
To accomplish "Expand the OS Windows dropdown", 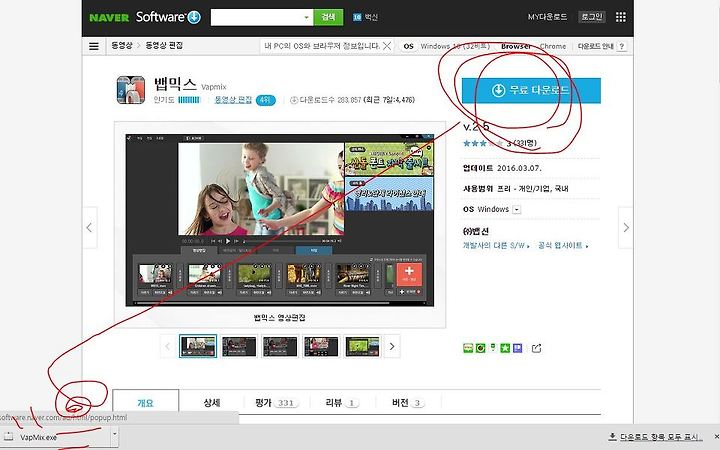I will coord(517,209).
